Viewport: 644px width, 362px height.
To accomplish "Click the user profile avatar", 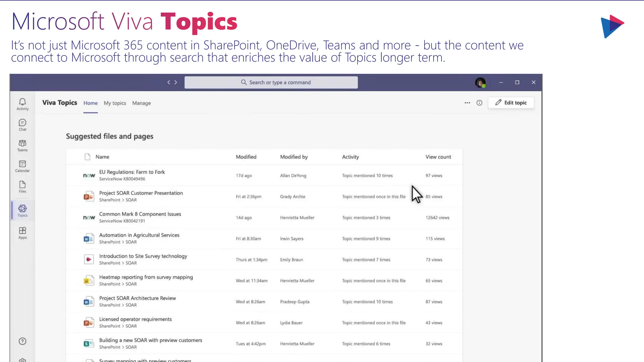I will pyautogui.click(x=480, y=83).
